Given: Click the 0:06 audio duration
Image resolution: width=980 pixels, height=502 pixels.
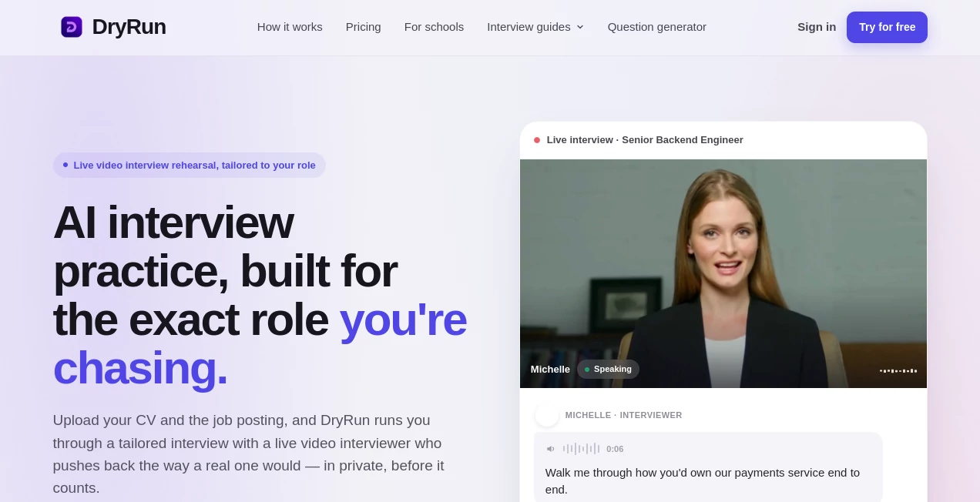Looking at the screenshot, I should coord(615,449).
